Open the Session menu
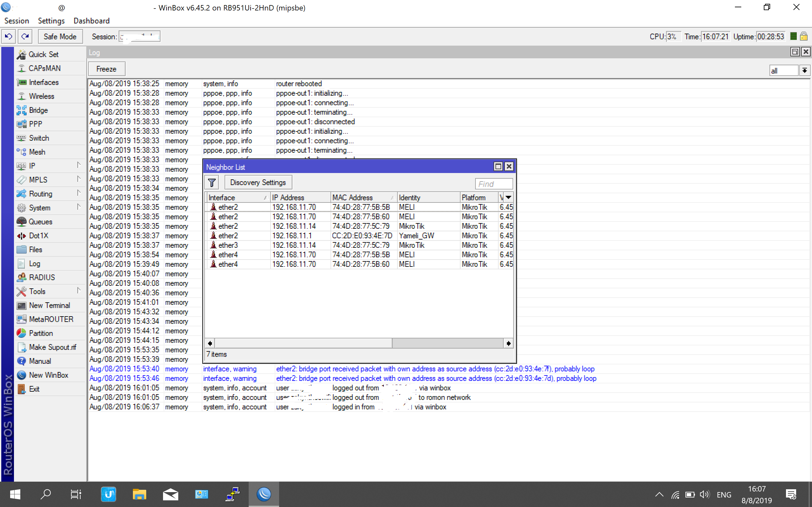This screenshot has width=812, height=507. (16, 21)
